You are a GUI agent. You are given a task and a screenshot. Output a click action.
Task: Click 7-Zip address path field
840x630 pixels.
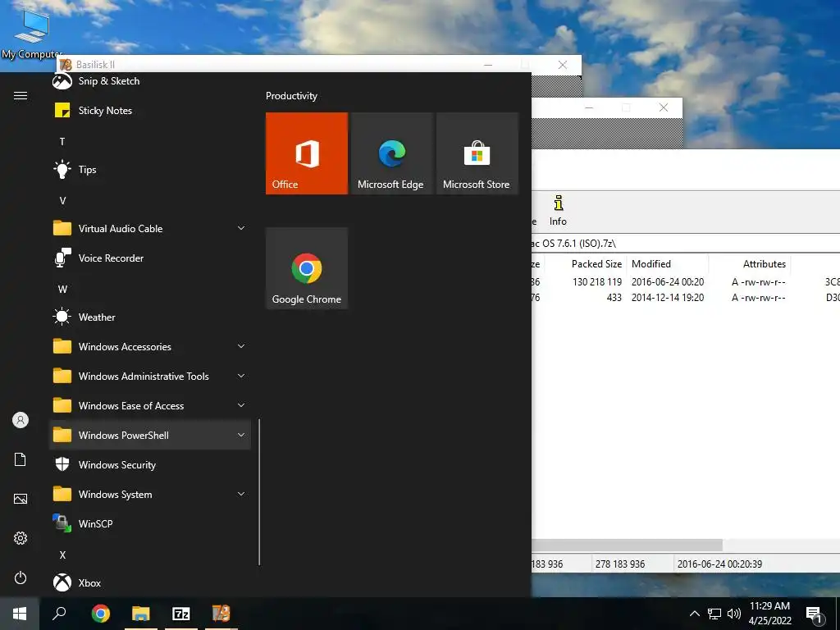tap(685, 243)
